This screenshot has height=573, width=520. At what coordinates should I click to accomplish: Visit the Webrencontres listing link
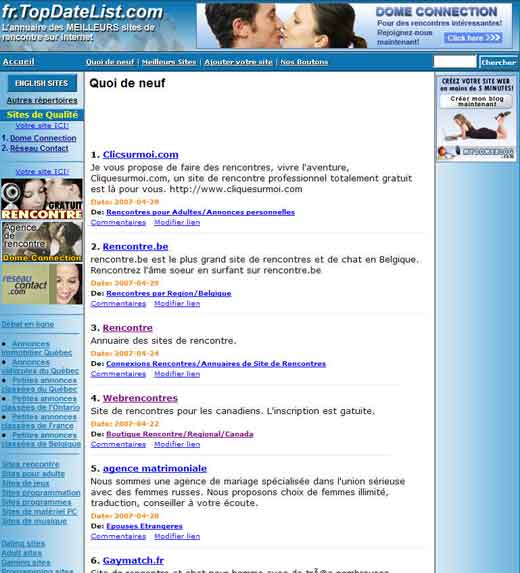(140, 398)
